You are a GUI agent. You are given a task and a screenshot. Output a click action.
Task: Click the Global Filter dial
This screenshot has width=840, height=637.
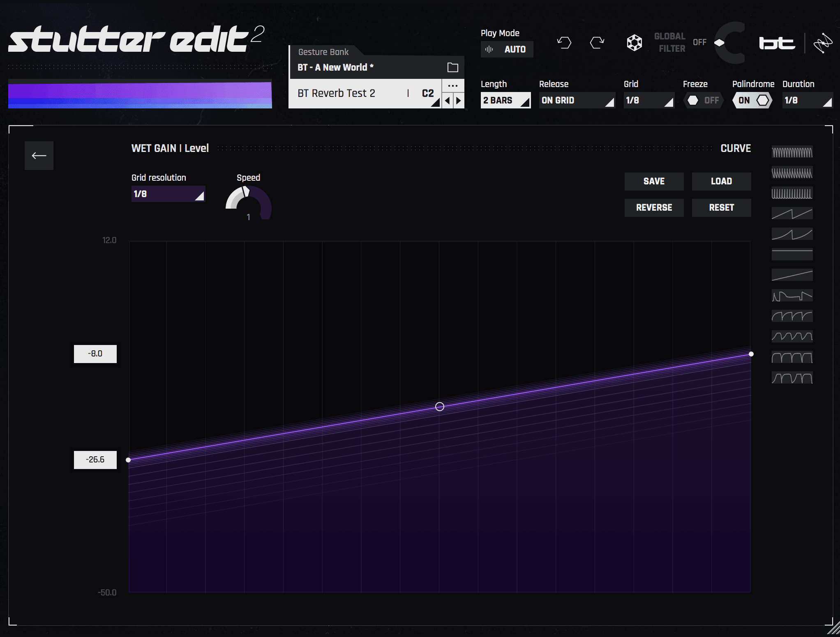tap(731, 43)
